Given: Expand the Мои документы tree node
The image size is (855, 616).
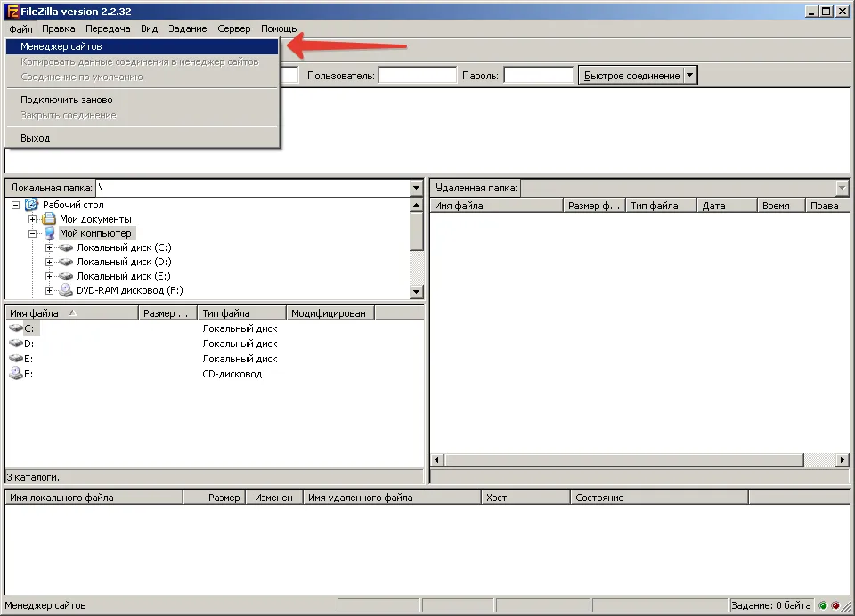Looking at the screenshot, I should (x=33, y=219).
